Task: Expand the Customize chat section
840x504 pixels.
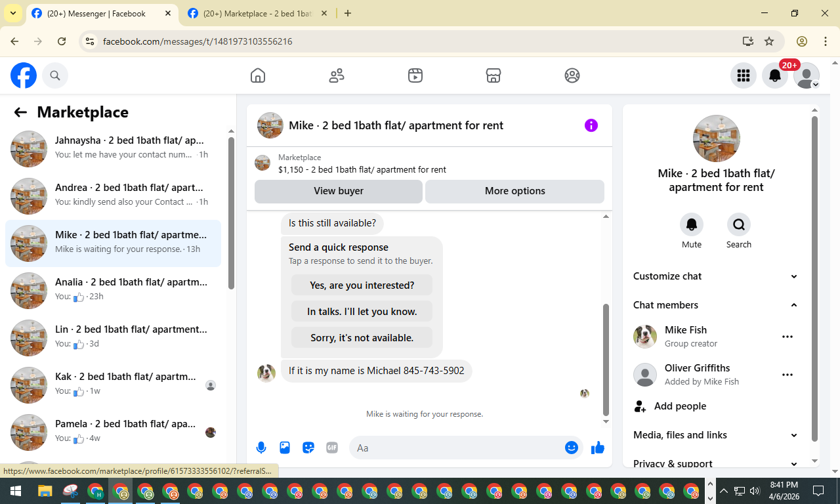Action: (x=716, y=276)
